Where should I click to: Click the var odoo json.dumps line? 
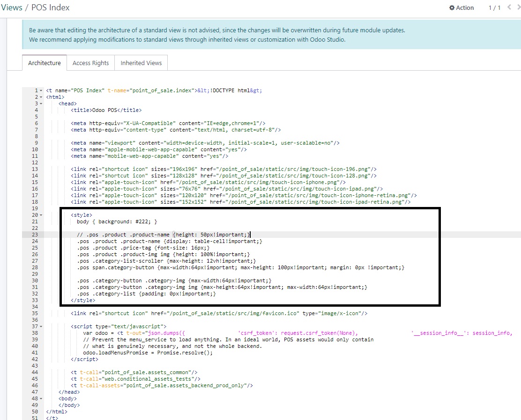(x=298, y=333)
